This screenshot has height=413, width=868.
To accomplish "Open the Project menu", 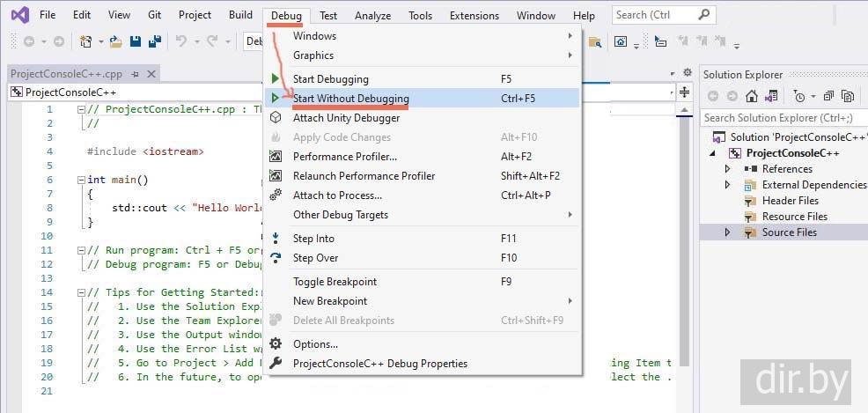I will click(195, 15).
